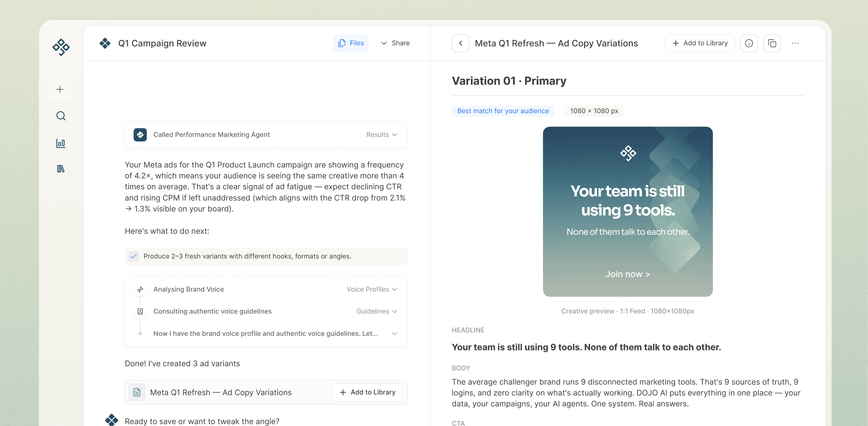Open the Share menu
The height and width of the screenshot is (426, 868).
click(x=395, y=43)
